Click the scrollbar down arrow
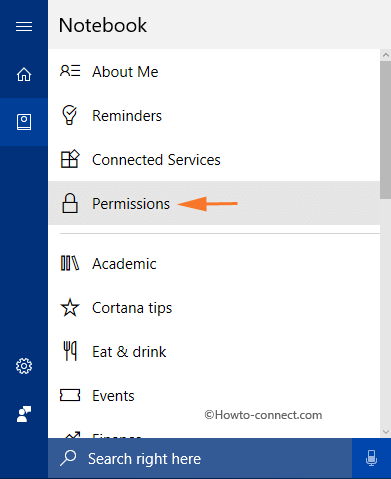This screenshot has width=391, height=479. pyautogui.click(x=386, y=432)
